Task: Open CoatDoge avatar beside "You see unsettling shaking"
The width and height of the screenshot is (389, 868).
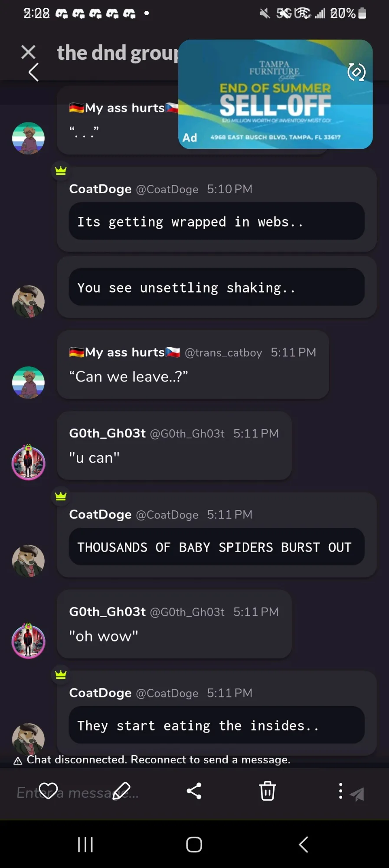Action: pos(28,302)
